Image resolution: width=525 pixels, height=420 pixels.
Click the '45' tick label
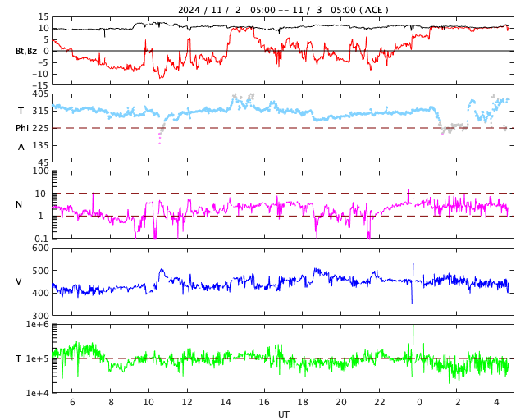coord(43,162)
